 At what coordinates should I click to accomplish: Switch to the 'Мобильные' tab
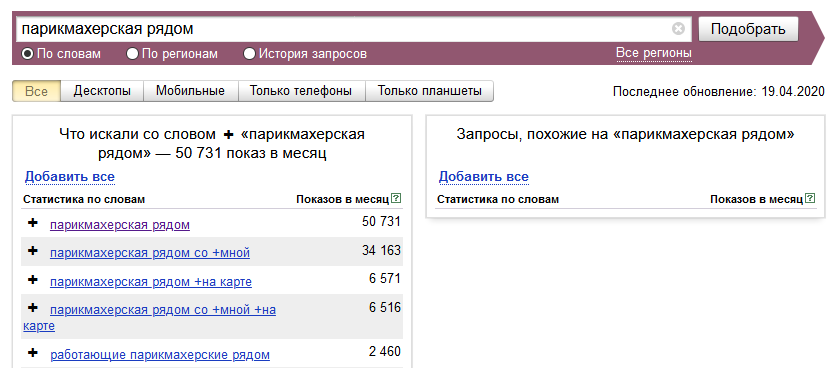coord(190,91)
